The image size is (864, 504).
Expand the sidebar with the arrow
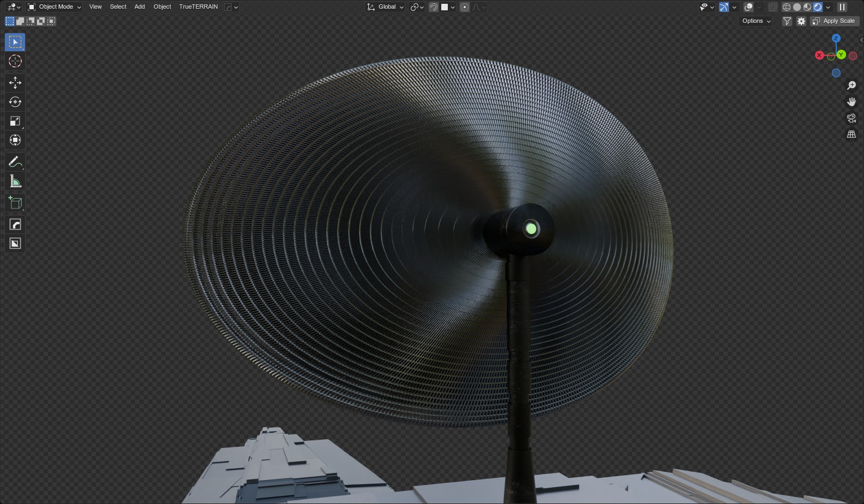point(861,40)
